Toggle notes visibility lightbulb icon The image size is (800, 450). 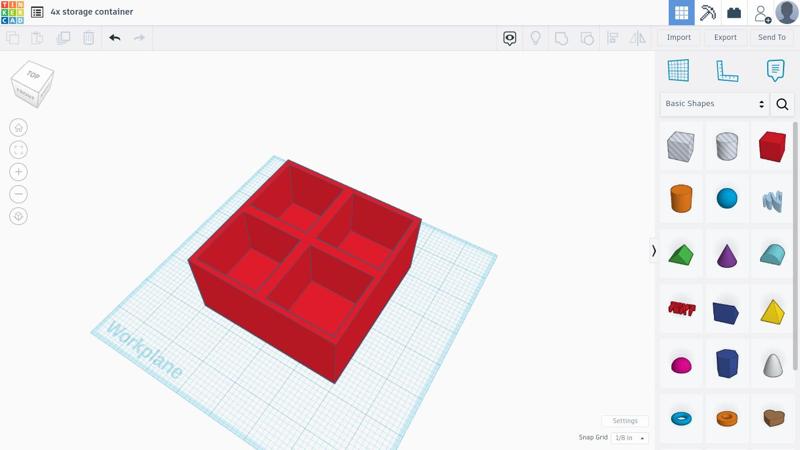(535, 38)
